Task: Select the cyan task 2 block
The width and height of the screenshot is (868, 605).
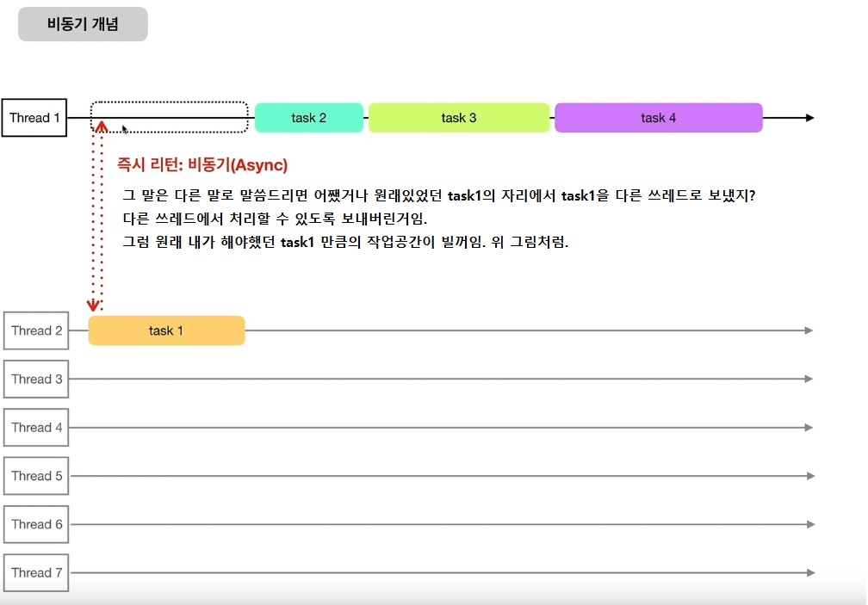Action: pos(308,118)
